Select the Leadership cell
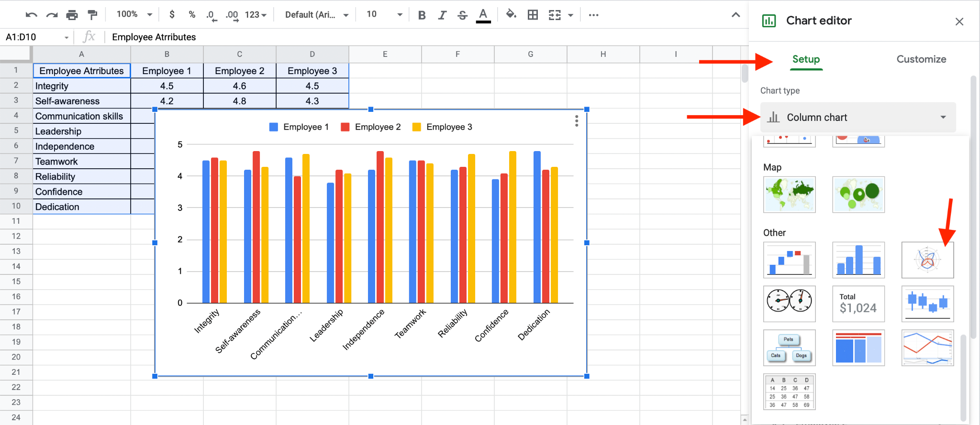 pos(81,131)
